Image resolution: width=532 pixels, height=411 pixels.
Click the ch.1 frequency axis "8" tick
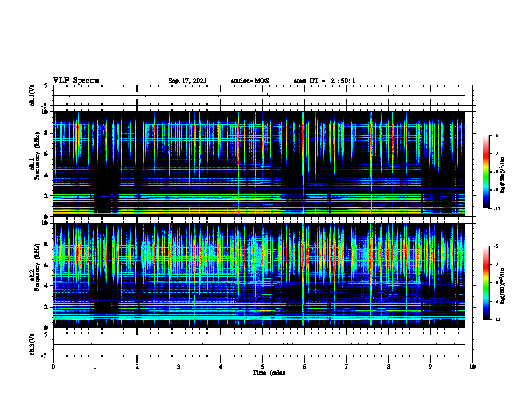coord(46,133)
